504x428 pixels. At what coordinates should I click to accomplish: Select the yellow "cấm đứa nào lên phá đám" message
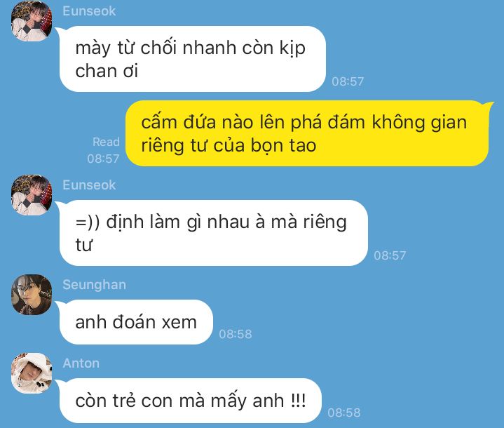point(307,133)
